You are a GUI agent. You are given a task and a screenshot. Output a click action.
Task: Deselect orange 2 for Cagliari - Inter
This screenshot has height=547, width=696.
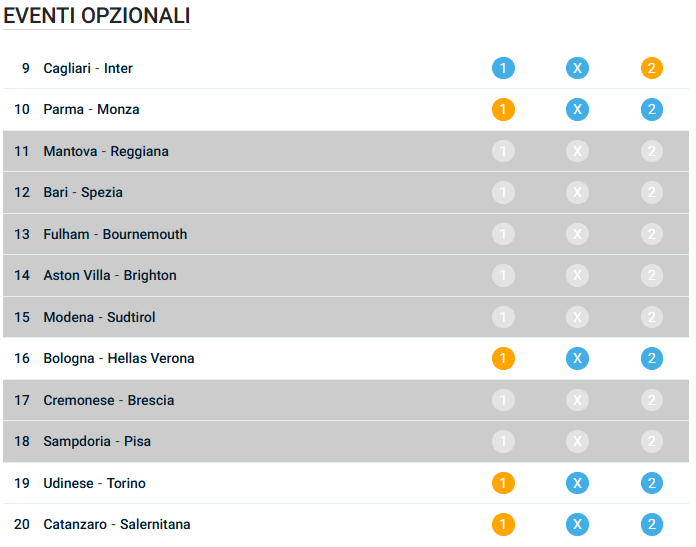tap(652, 68)
